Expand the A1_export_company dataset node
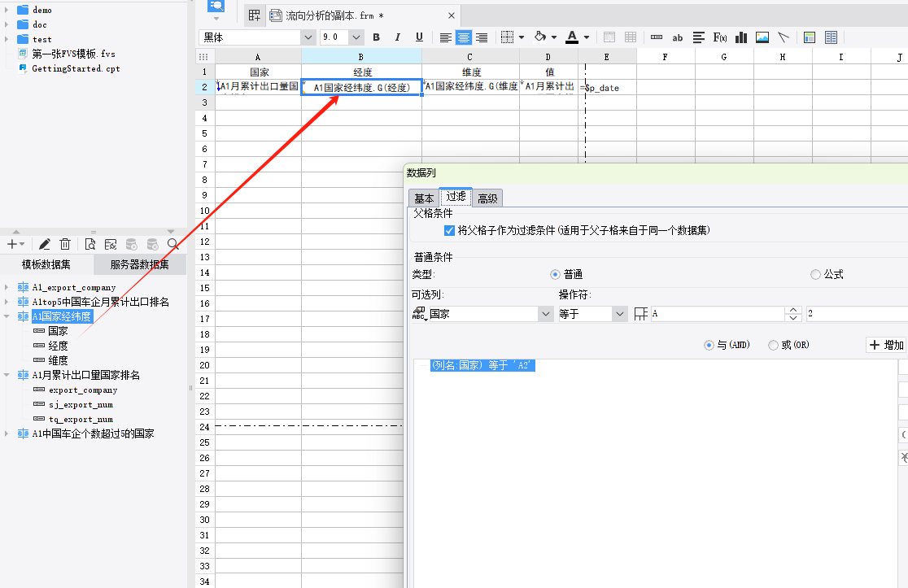908x588 pixels. 7,288
